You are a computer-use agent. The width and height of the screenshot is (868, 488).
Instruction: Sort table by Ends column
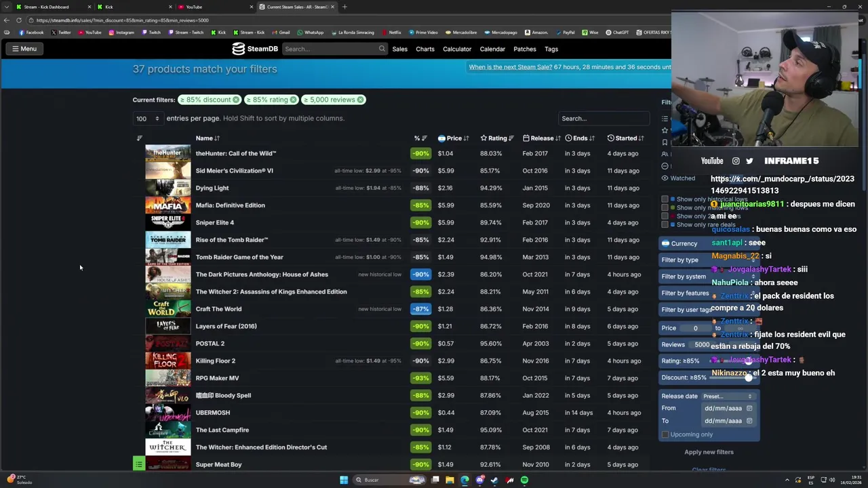580,138
